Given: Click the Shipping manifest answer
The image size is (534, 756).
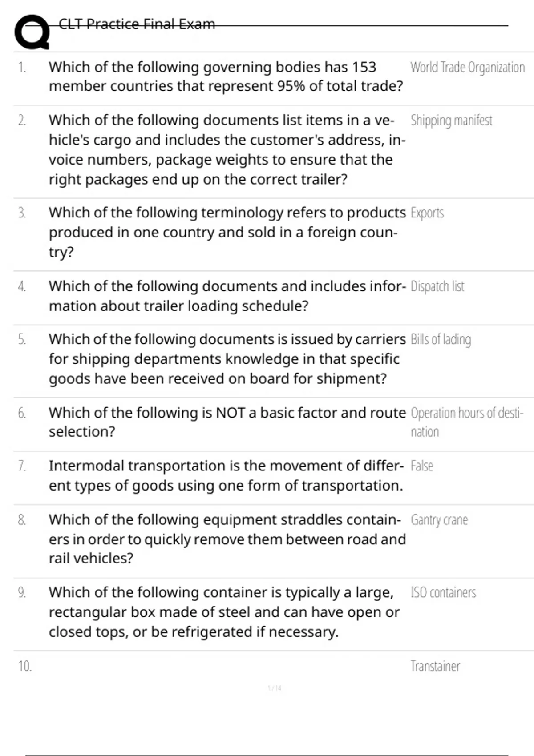Looking at the screenshot, I should coord(451,121).
